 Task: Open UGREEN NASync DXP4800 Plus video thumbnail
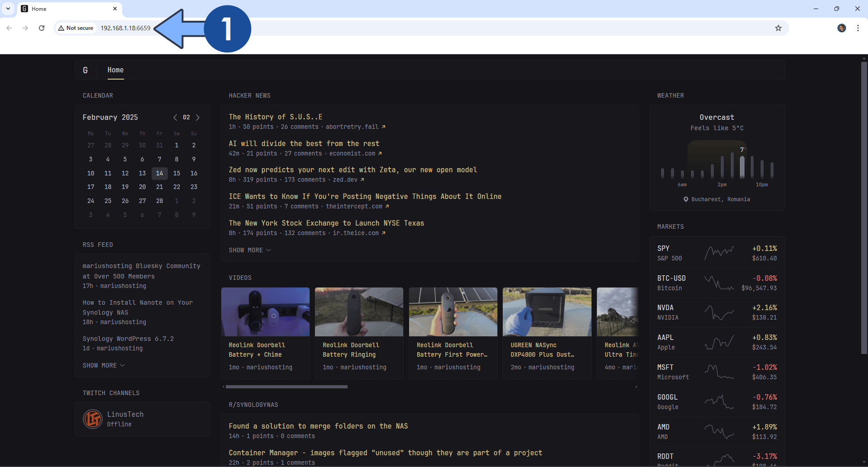pos(547,312)
